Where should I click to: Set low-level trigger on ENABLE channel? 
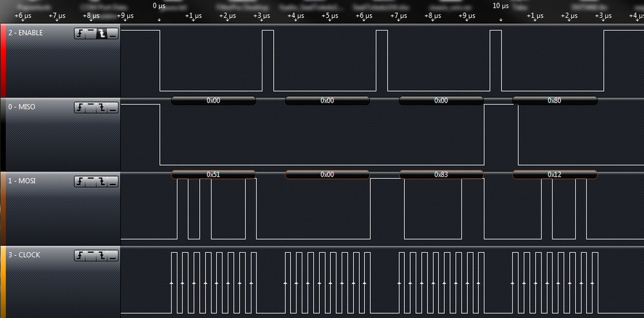point(113,34)
